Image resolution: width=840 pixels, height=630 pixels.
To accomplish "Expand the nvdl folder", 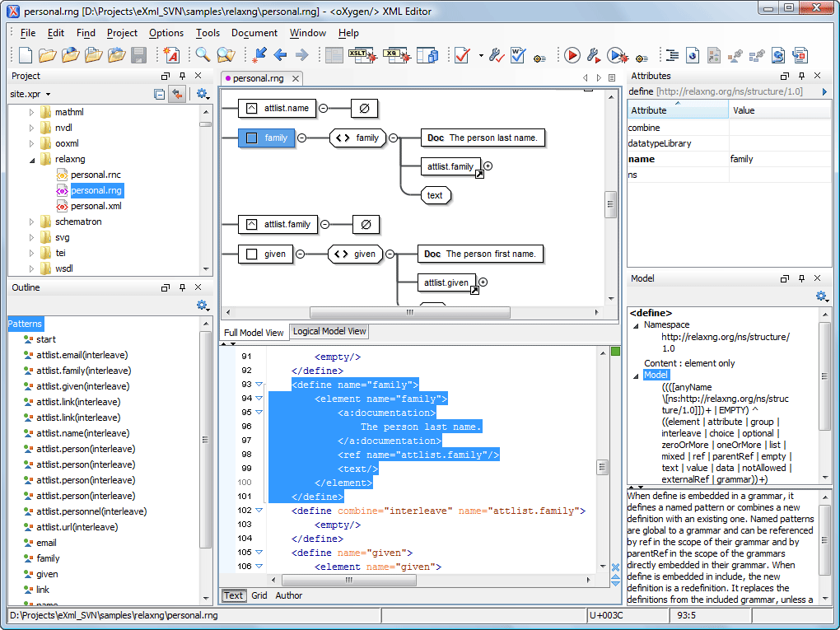I will tap(31, 128).
